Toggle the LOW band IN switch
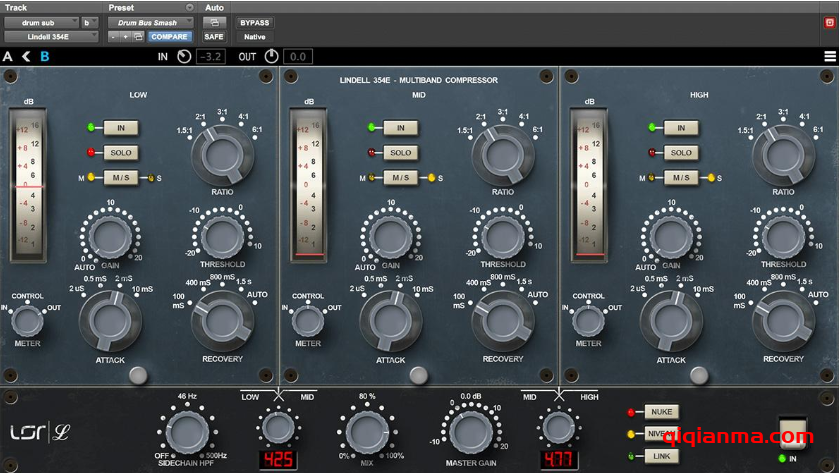Image resolution: width=840 pixels, height=473 pixels. [x=120, y=128]
